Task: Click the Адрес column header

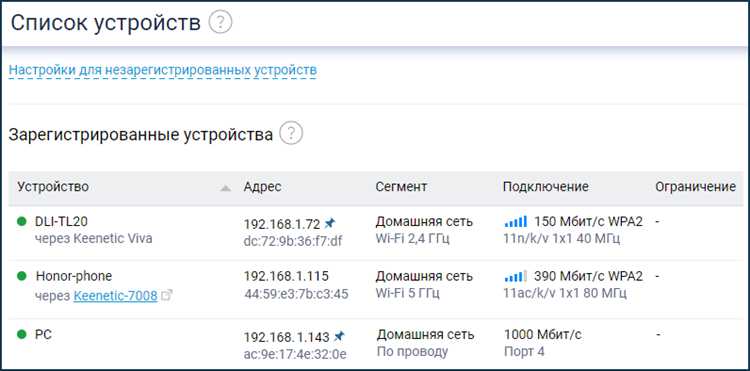Action: coord(263,186)
